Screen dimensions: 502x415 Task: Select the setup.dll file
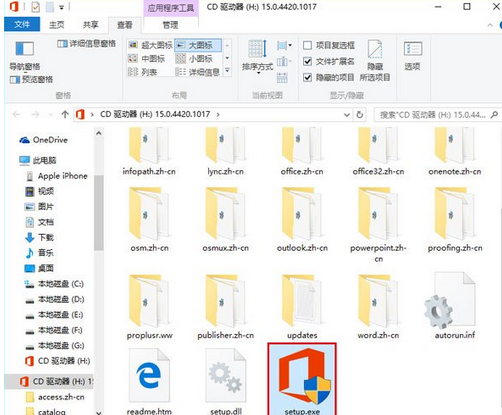pyautogui.click(x=226, y=382)
